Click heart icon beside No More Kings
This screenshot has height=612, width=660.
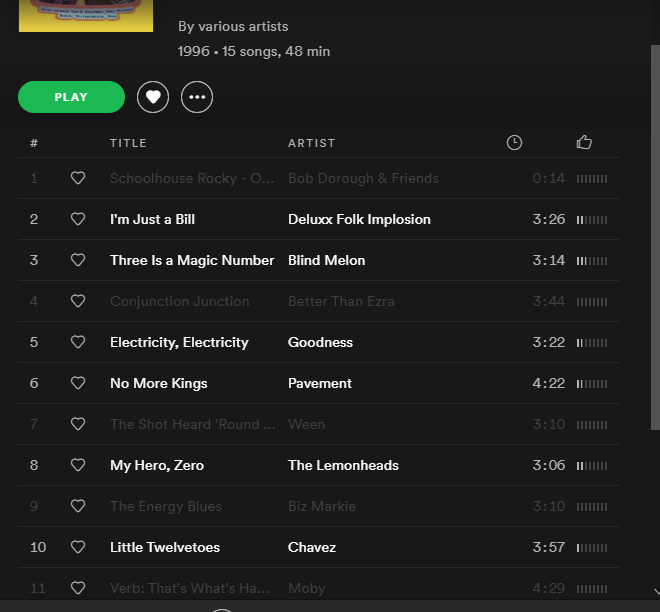78,383
